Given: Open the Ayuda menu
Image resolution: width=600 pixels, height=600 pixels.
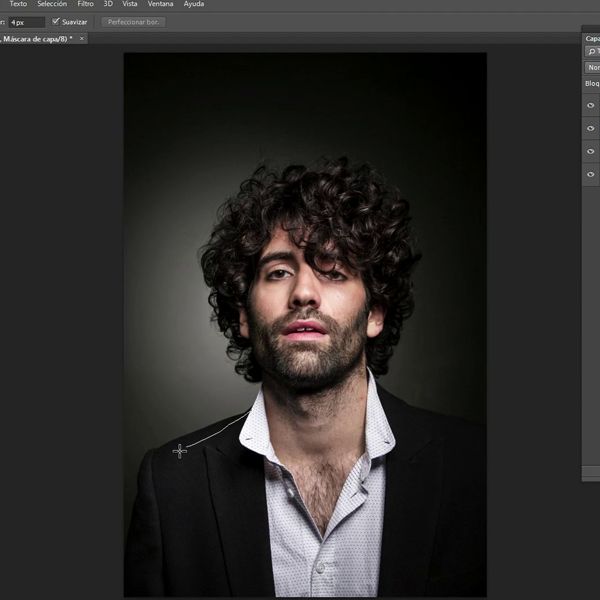Looking at the screenshot, I should tap(194, 4).
